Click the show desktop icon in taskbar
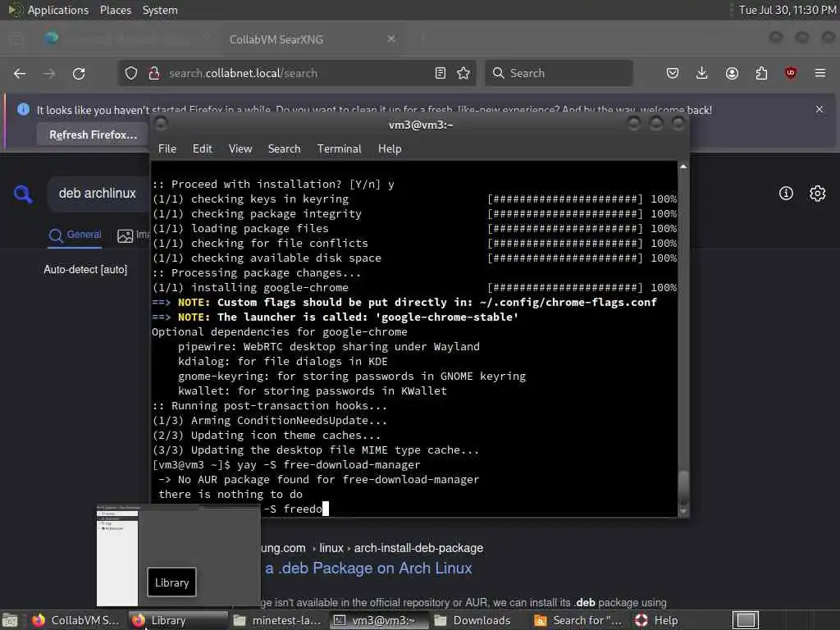Screen dimensions: 840x630 coord(10,620)
